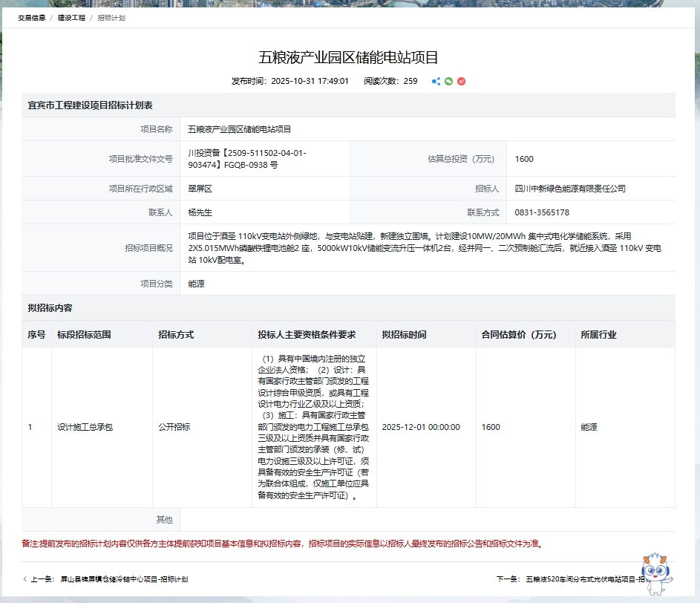
Task: Share to Weibo using red icon
Action: pyautogui.click(x=461, y=81)
